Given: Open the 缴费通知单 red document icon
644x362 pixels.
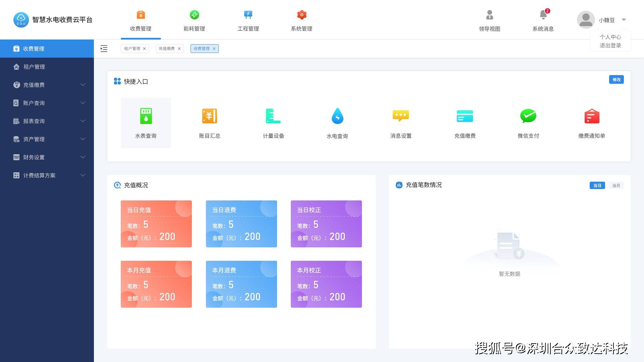Looking at the screenshot, I should click(x=592, y=116).
